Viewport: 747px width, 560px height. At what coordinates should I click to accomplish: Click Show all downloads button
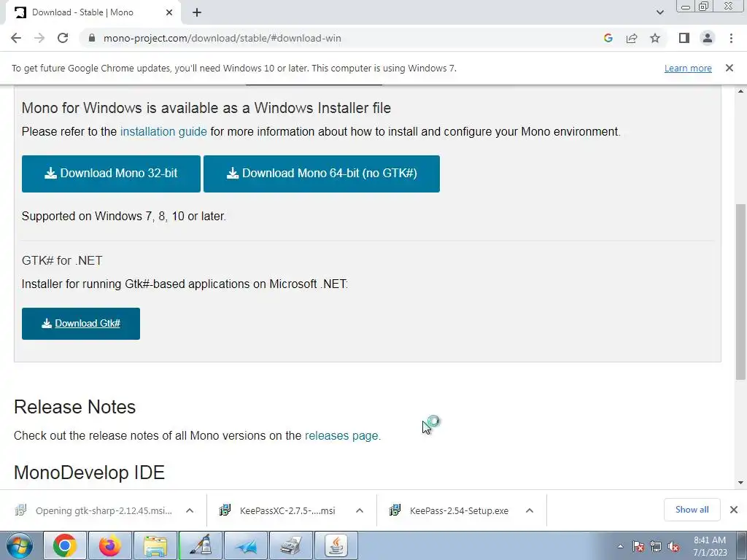tap(692, 510)
